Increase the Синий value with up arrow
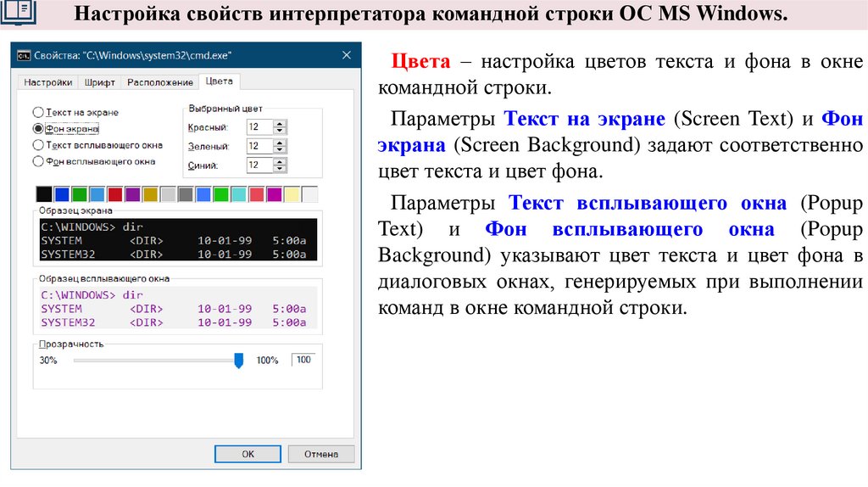The width and height of the screenshot is (868, 487). click(x=280, y=161)
